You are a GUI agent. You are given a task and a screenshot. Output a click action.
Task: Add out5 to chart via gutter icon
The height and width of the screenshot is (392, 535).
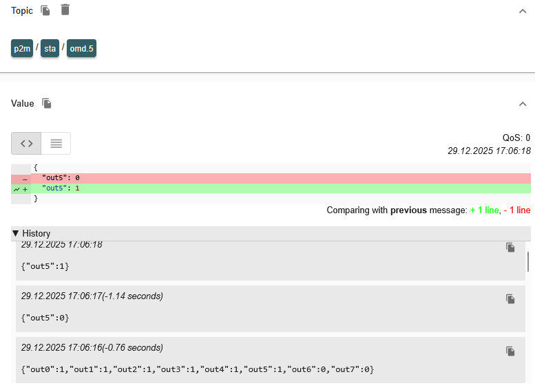coord(17,188)
